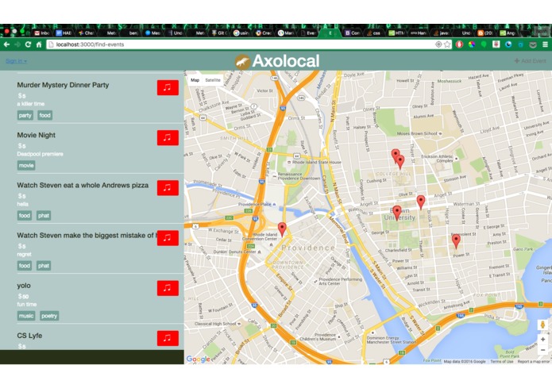Image resolution: width=552 pixels, height=392 pixels.
Task: Click the browser forward arrow
Action: [x=17, y=44]
